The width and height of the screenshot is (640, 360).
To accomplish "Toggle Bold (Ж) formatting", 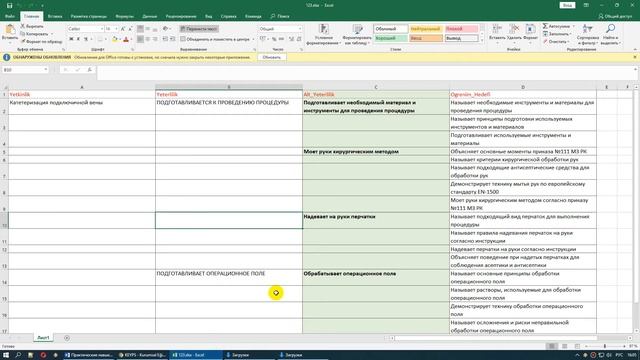I will click(71, 39).
